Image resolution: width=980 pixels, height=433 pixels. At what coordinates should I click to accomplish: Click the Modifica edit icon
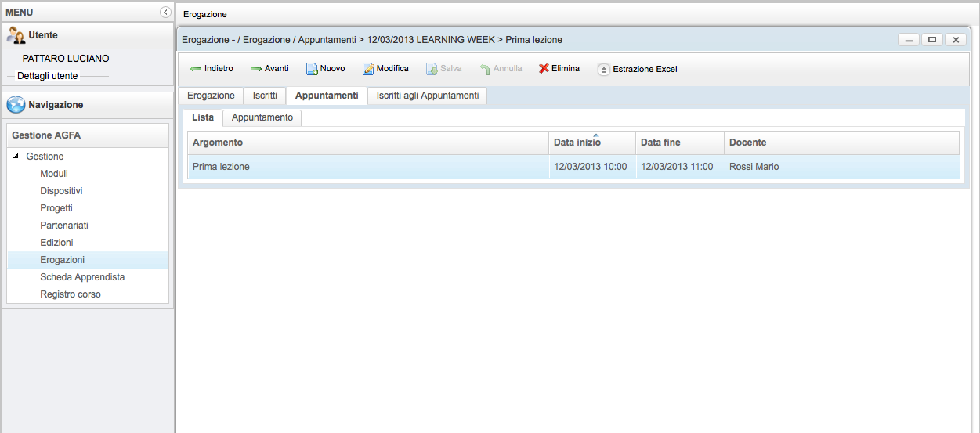368,69
